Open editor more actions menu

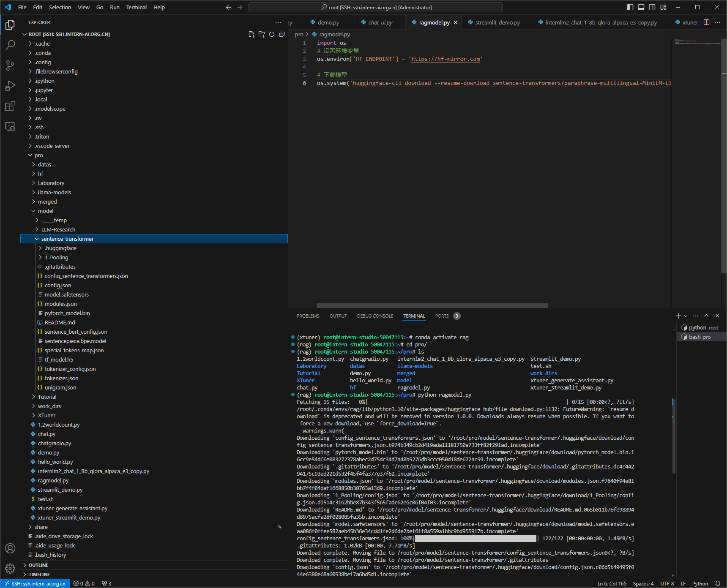point(717,22)
